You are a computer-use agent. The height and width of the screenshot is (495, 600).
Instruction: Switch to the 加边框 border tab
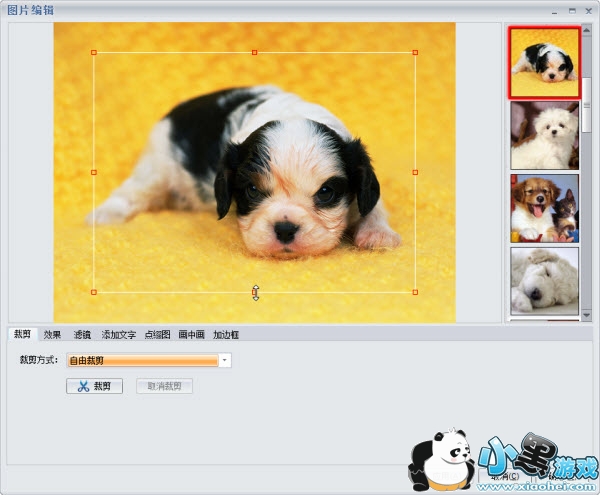(x=226, y=335)
